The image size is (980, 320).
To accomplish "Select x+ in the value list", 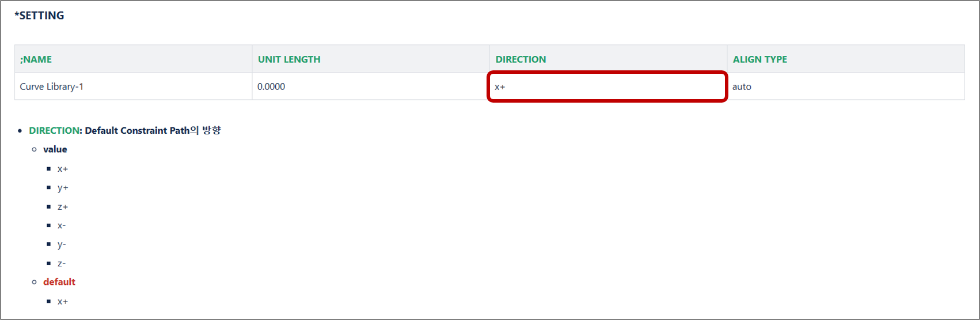I will coord(63,169).
